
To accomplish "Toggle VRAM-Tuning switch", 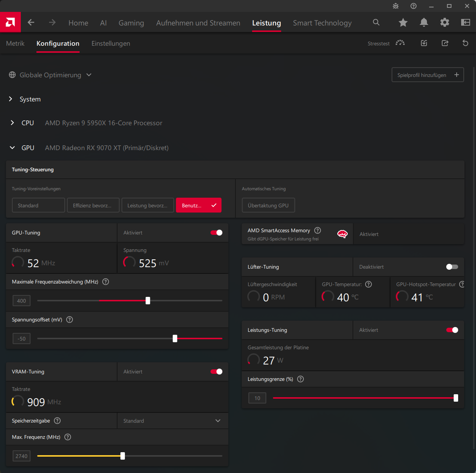I will coord(216,372).
